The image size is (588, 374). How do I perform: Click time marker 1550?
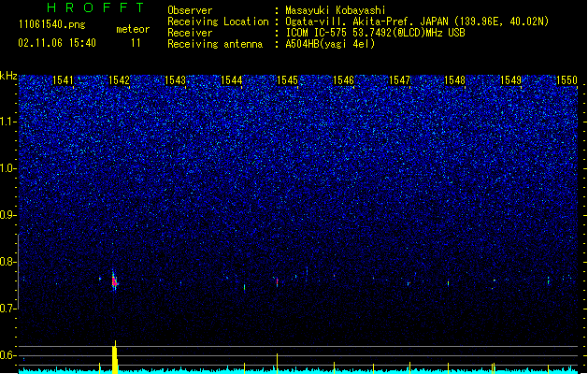pyautogui.click(x=567, y=80)
